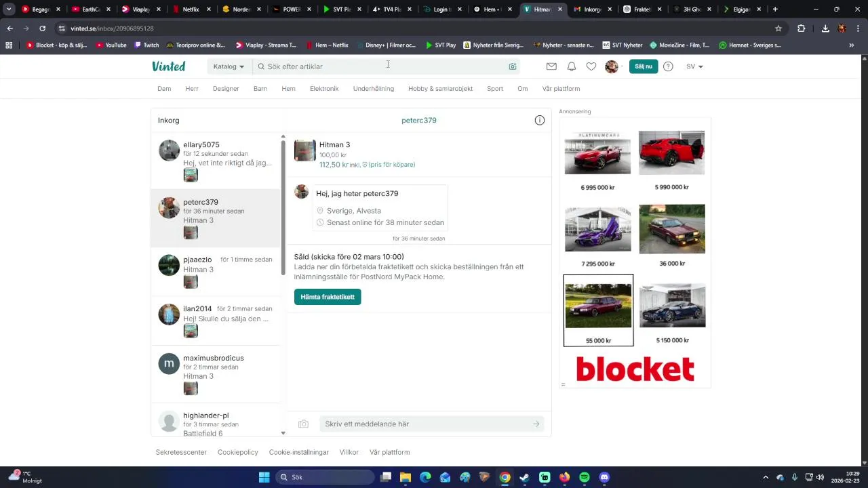The height and width of the screenshot is (488, 868).
Task: Open the Designer category
Action: click(226, 89)
